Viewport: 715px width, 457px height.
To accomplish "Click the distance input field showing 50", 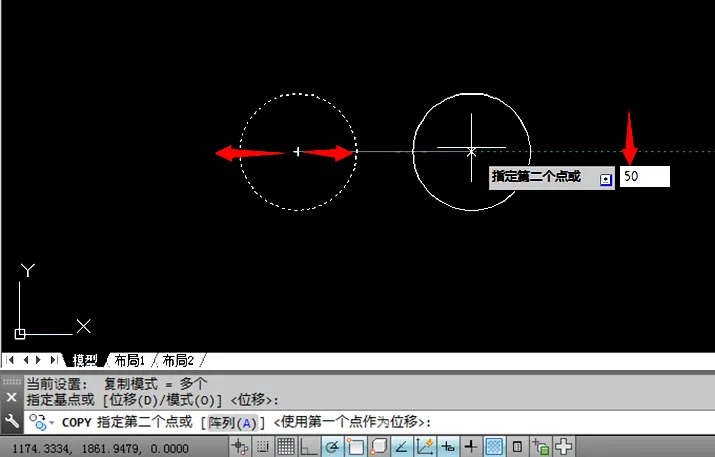I will point(644,177).
